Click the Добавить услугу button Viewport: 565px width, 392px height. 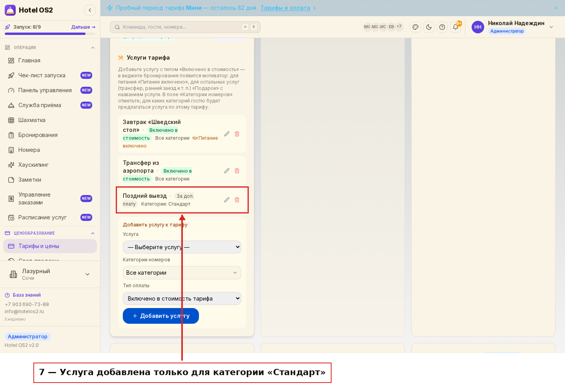[161, 316]
